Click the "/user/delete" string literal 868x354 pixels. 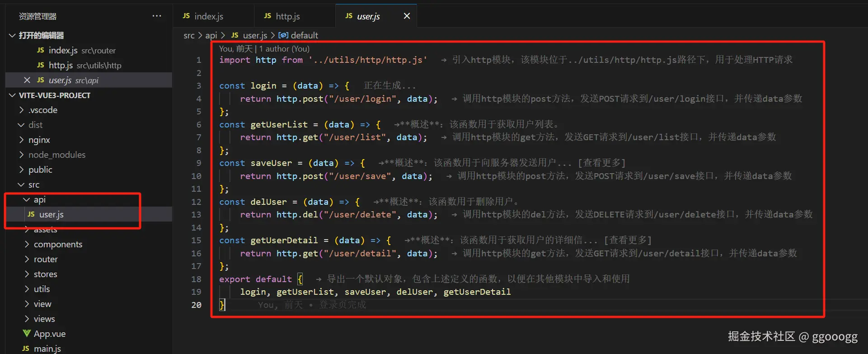tap(360, 214)
